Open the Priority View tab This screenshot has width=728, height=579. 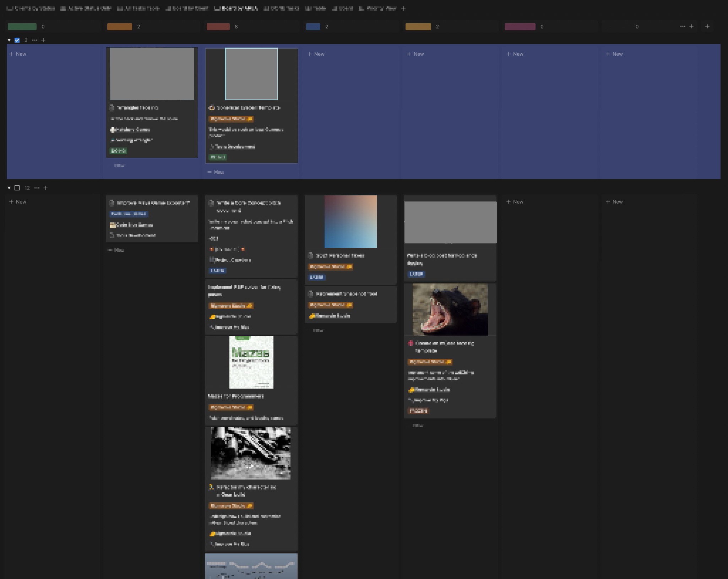(x=380, y=9)
